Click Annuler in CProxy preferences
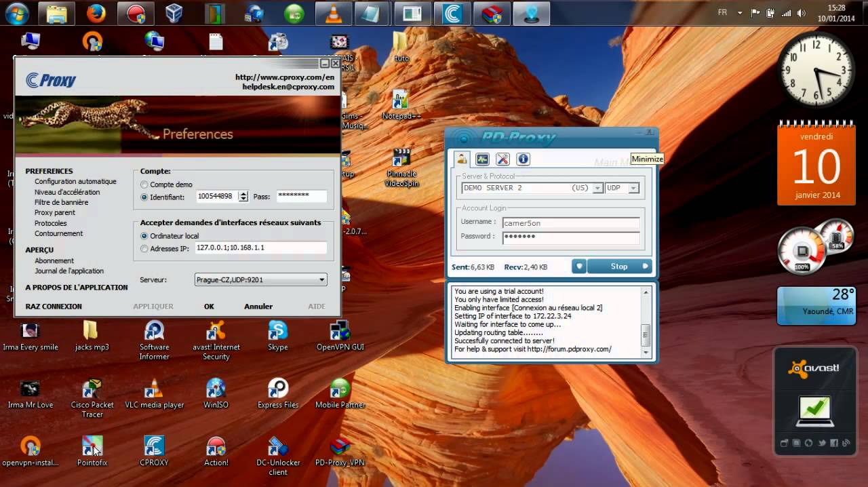Viewport: 868px width, 487px height. pyautogui.click(x=258, y=307)
